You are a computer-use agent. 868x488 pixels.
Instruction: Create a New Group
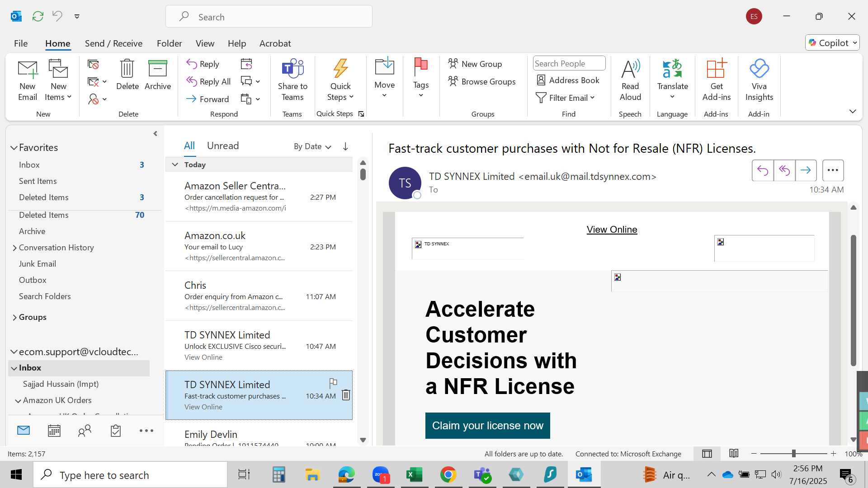pos(475,64)
